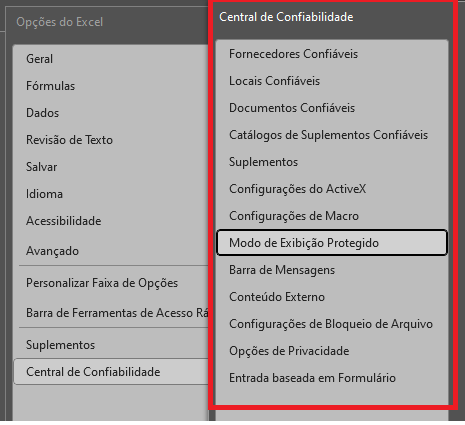The image size is (465, 425).
Task: Open Configurações do ActiveX
Action: [x=297, y=189]
